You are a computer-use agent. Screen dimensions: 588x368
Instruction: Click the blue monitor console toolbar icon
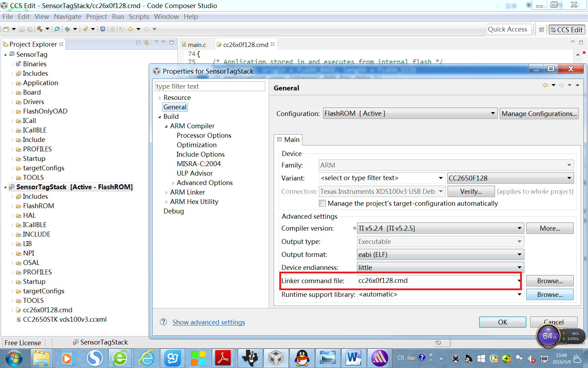(103, 29)
